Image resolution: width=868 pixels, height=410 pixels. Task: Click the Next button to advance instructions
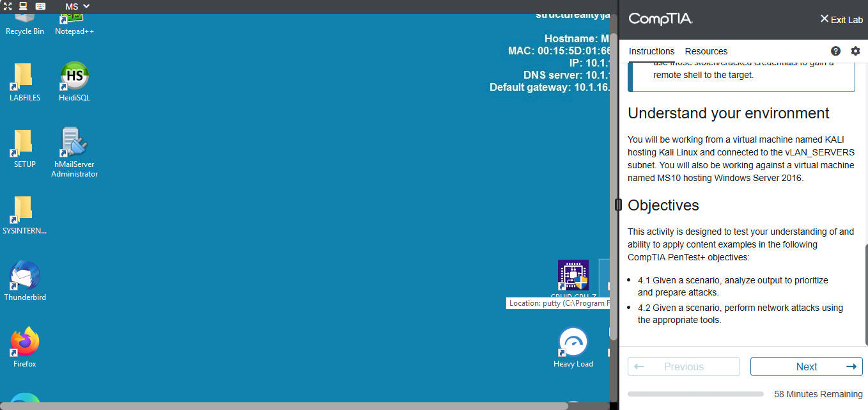(x=806, y=367)
